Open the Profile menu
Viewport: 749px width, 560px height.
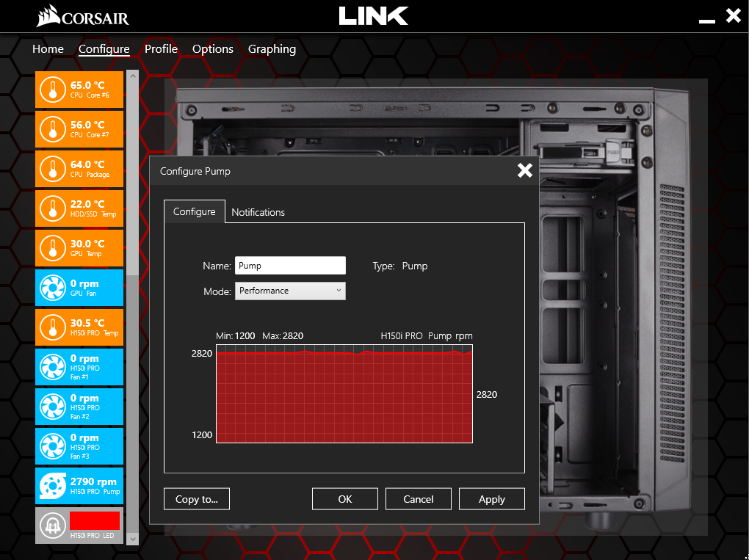[x=161, y=49]
